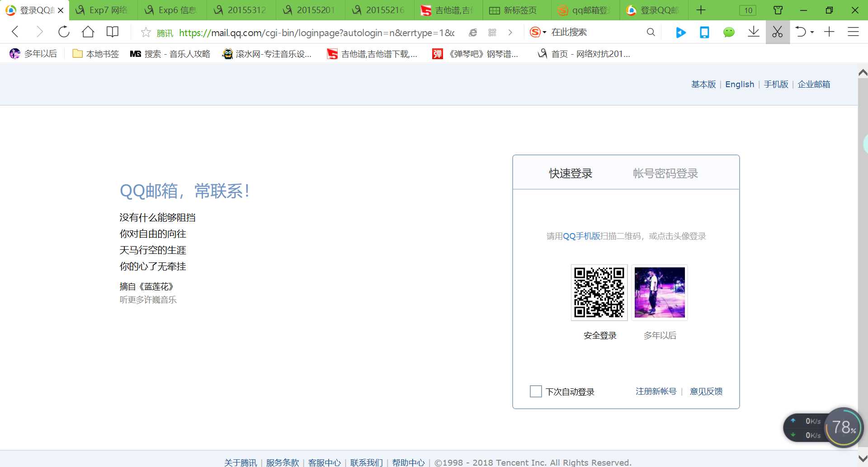Log in via 多年以后 avatar
The image size is (868, 467).
coord(660,293)
